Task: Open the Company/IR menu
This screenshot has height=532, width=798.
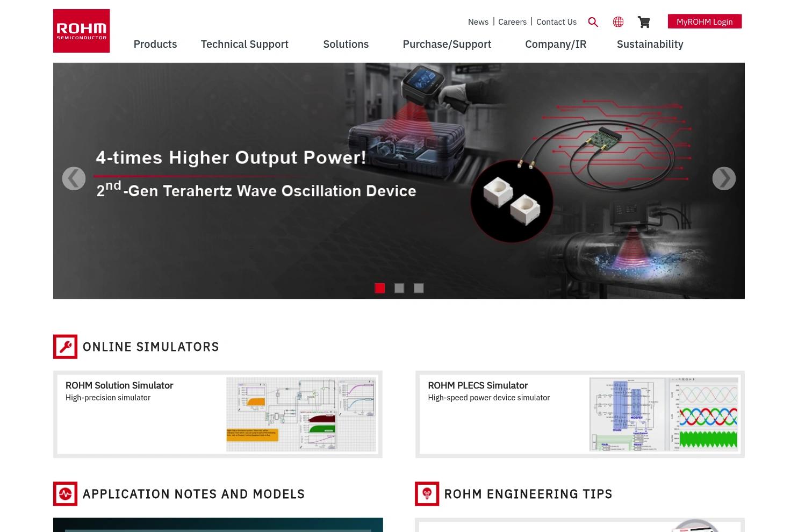Action: click(556, 44)
